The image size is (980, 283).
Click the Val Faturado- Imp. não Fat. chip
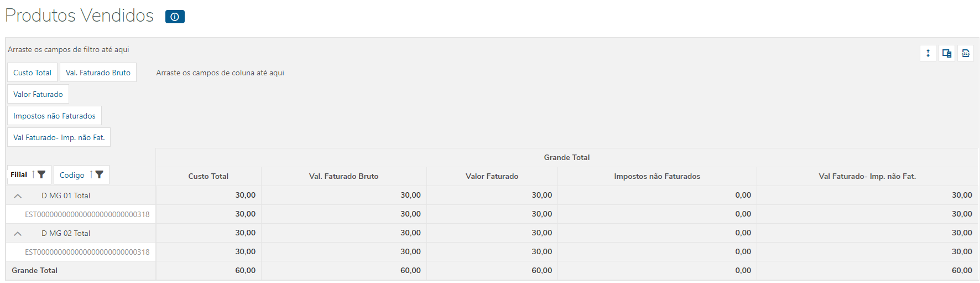pos(59,137)
